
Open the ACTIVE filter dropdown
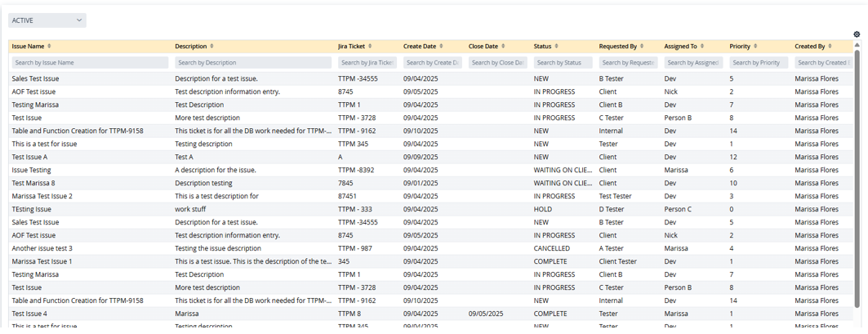pos(47,20)
